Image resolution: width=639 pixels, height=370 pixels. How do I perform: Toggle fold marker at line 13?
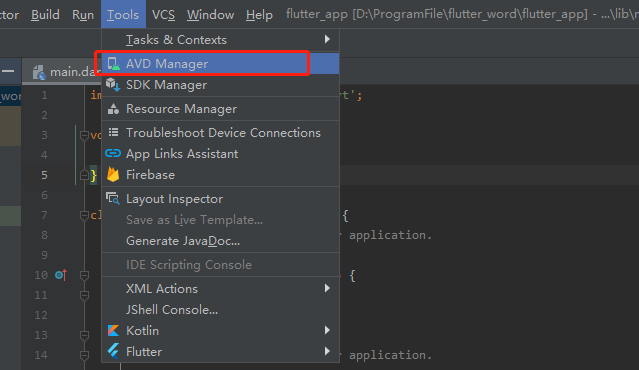click(84, 335)
